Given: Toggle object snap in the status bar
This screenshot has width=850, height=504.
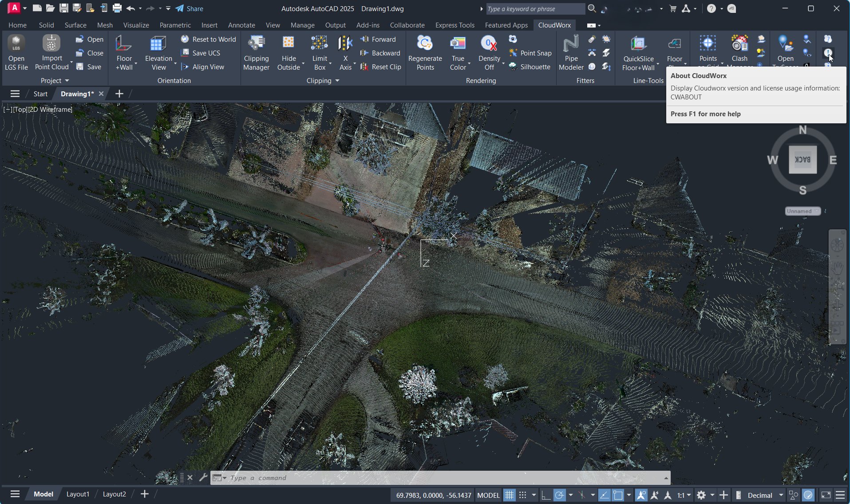Looking at the screenshot, I should coord(618,495).
